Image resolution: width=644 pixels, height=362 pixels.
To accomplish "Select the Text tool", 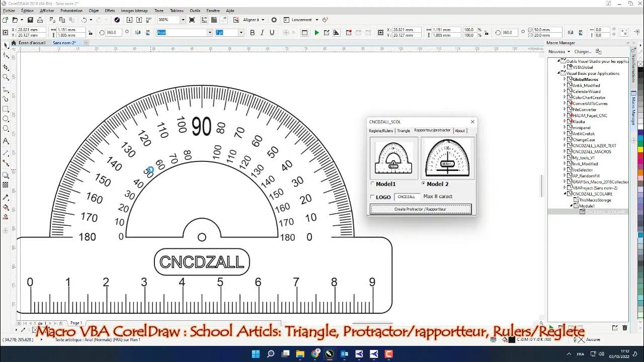I will pos(6,141).
